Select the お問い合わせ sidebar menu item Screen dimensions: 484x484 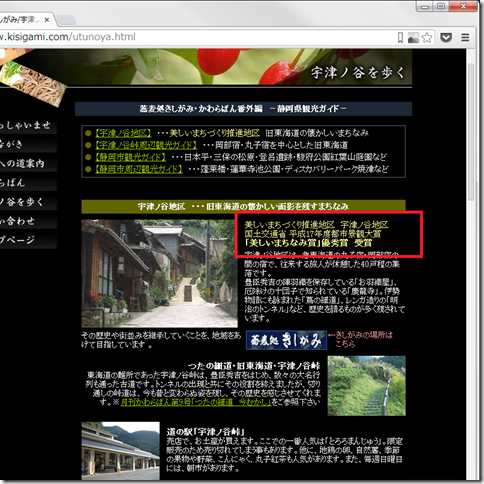(x=28, y=221)
